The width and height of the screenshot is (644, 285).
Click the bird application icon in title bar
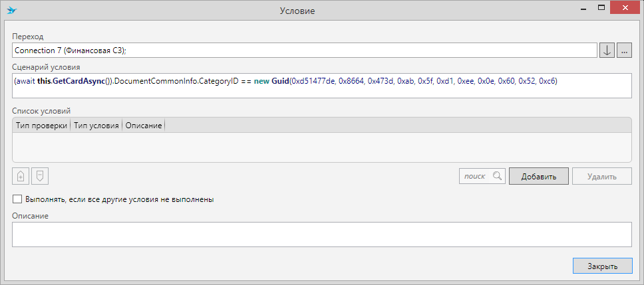11,11
